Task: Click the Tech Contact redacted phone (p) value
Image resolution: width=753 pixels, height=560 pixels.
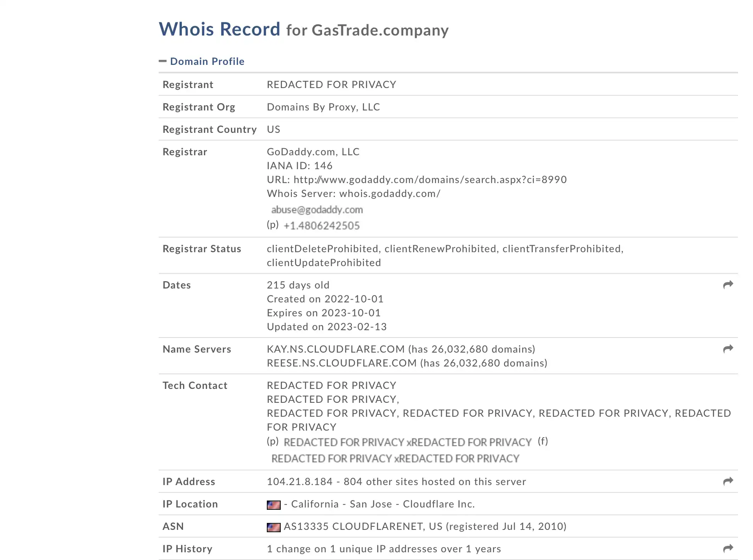Action: pyautogui.click(x=407, y=442)
